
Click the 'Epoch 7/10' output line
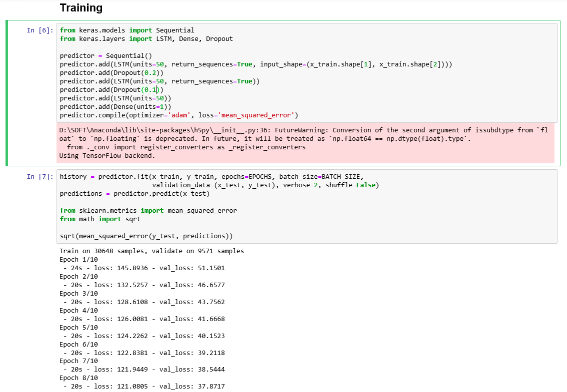point(78,361)
